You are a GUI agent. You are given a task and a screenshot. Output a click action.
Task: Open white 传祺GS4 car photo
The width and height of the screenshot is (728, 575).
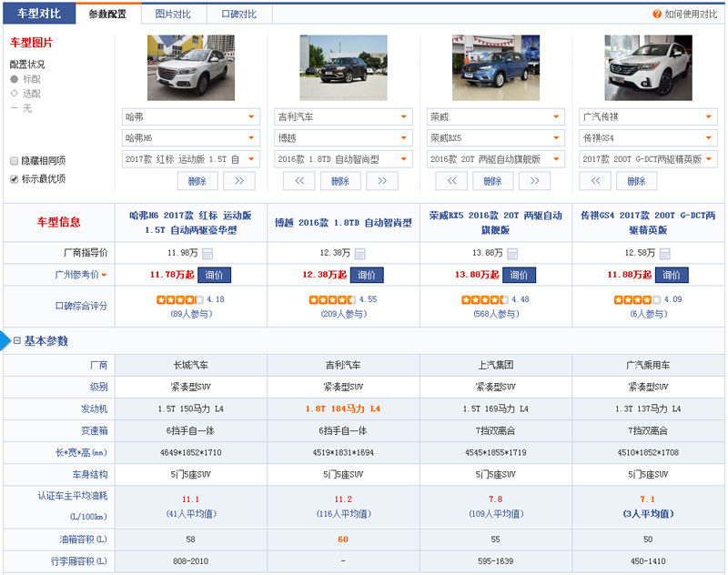coord(648,67)
